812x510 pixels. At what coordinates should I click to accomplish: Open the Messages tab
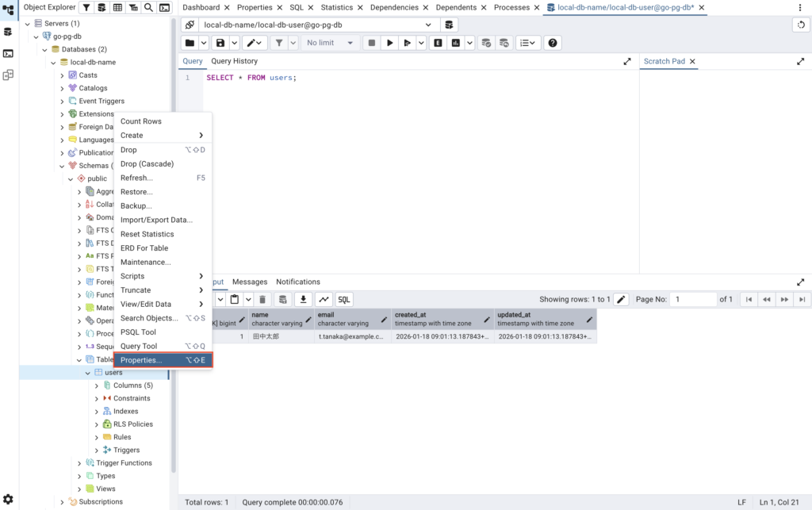click(x=250, y=282)
